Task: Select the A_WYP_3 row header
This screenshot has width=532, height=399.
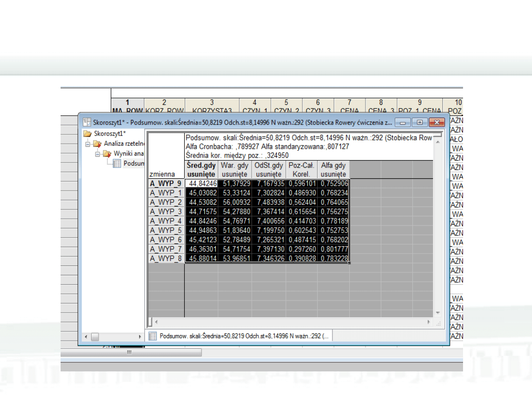Action: pyautogui.click(x=166, y=212)
